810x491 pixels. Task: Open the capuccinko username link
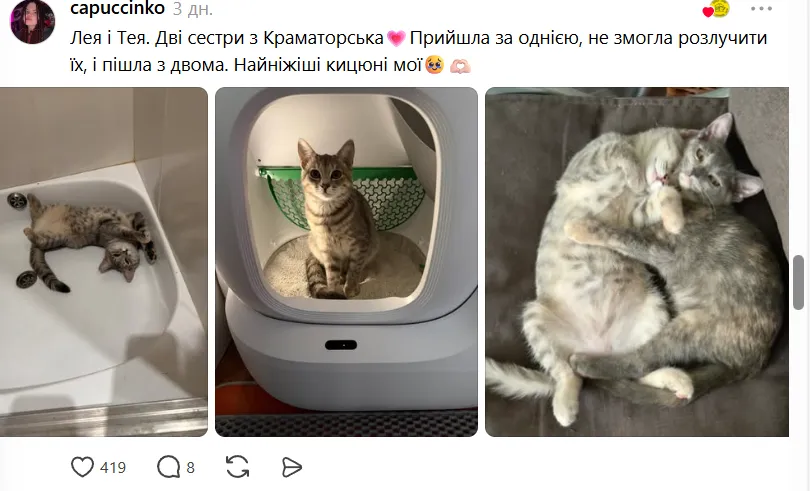[x=117, y=8]
